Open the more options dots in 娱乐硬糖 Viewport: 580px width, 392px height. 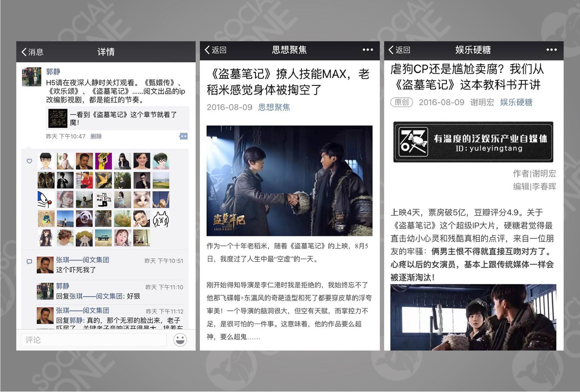tap(551, 50)
